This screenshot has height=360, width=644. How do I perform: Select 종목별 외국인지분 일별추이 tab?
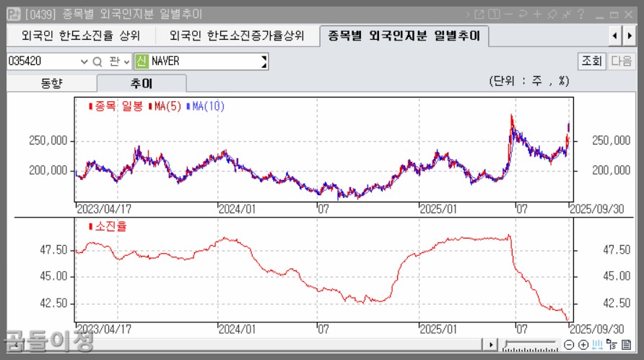(x=404, y=36)
